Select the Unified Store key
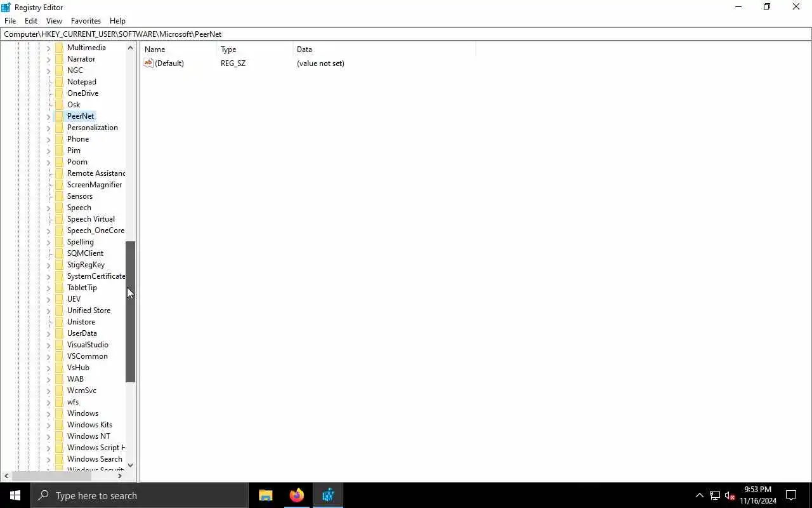The height and width of the screenshot is (508, 812). click(89, 311)
